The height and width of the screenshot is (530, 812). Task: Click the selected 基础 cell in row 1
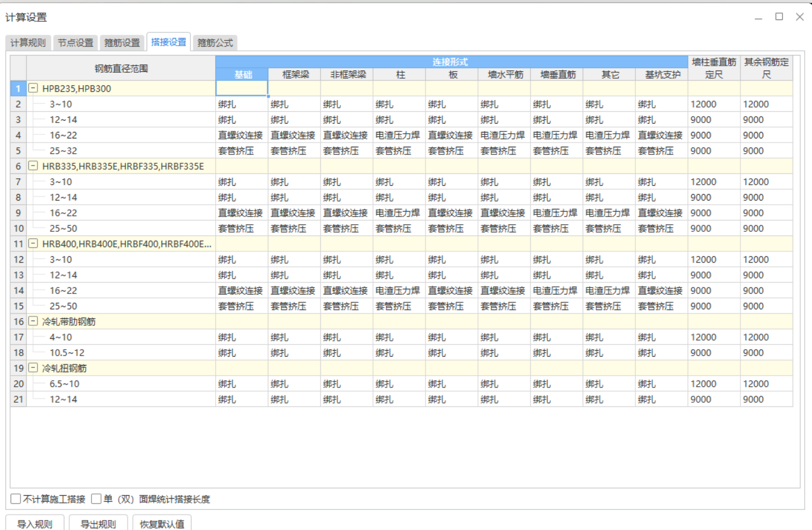click(242, 88)
